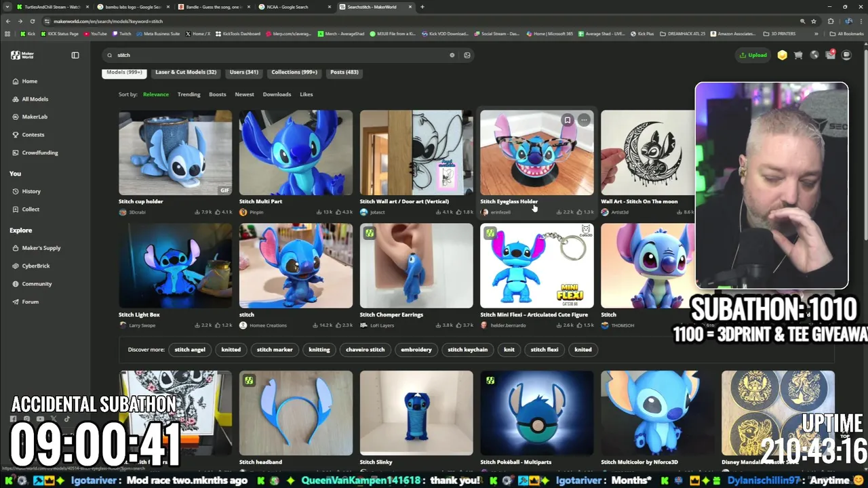Clear the search field with the X icon
Viewport: 868px width, 488px height.
[452, 55]
